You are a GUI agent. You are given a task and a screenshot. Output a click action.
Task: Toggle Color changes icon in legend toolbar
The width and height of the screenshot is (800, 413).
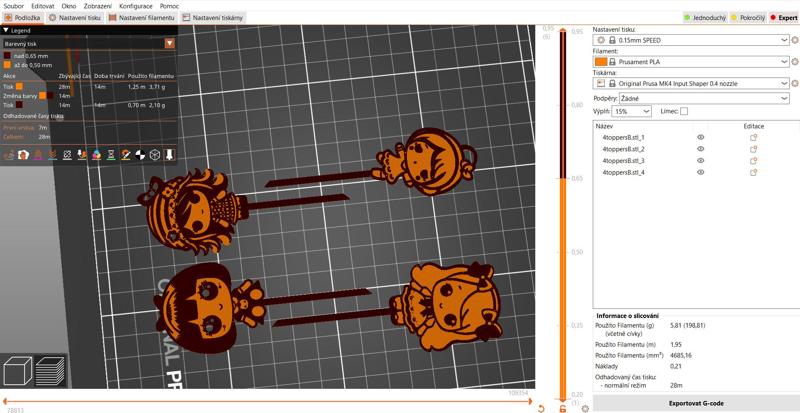pos(96,155)
